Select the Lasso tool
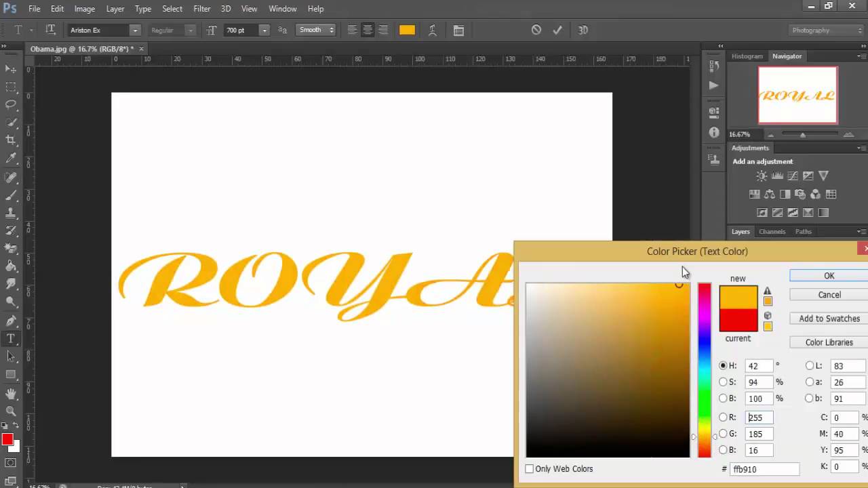This screenshot has height=488, width=868. coord(11,104)
